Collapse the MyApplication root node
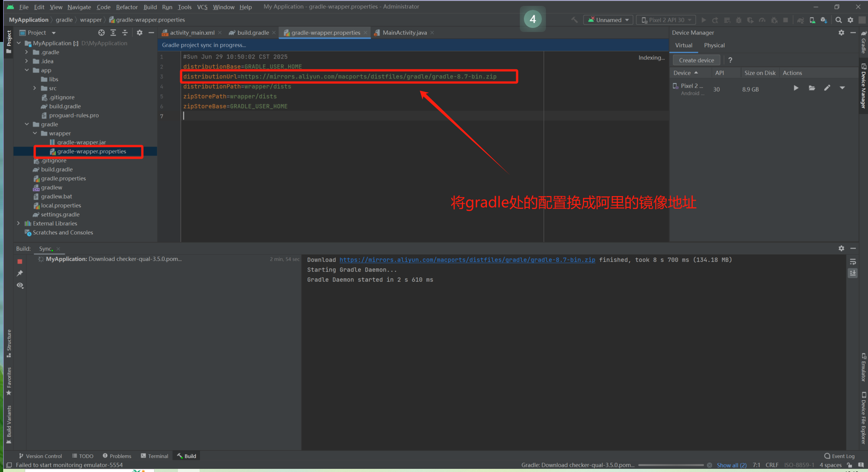868x472 pixels. tap(19, 43)
